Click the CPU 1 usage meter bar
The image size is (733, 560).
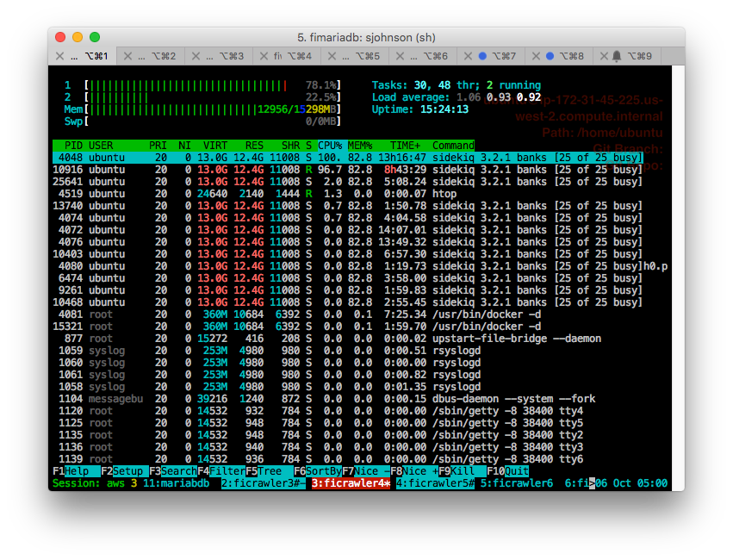click(x=213, y=85)
